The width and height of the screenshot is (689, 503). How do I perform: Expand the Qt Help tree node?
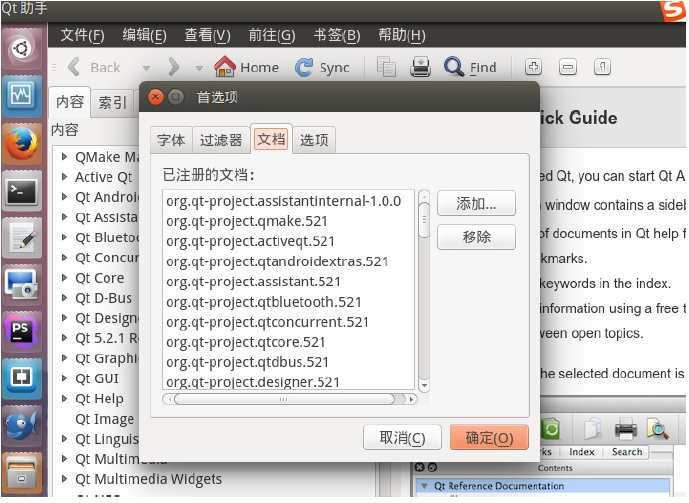(x=65, y=398)
